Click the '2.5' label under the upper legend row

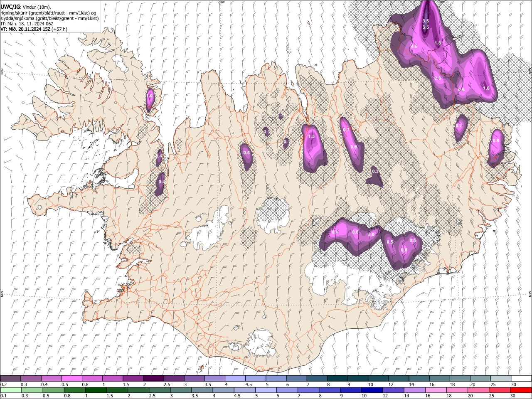pyautogui.click(x=167, y=384)
